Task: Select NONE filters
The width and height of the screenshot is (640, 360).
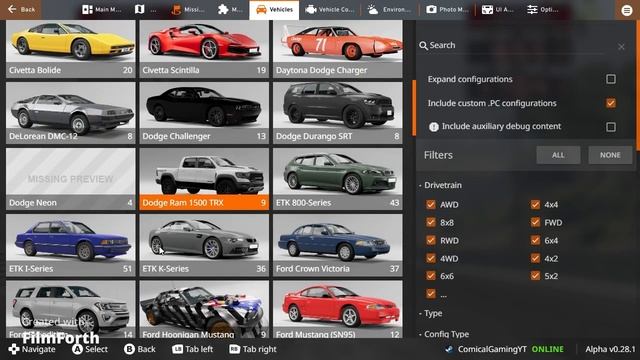Action: click(610, 155)
